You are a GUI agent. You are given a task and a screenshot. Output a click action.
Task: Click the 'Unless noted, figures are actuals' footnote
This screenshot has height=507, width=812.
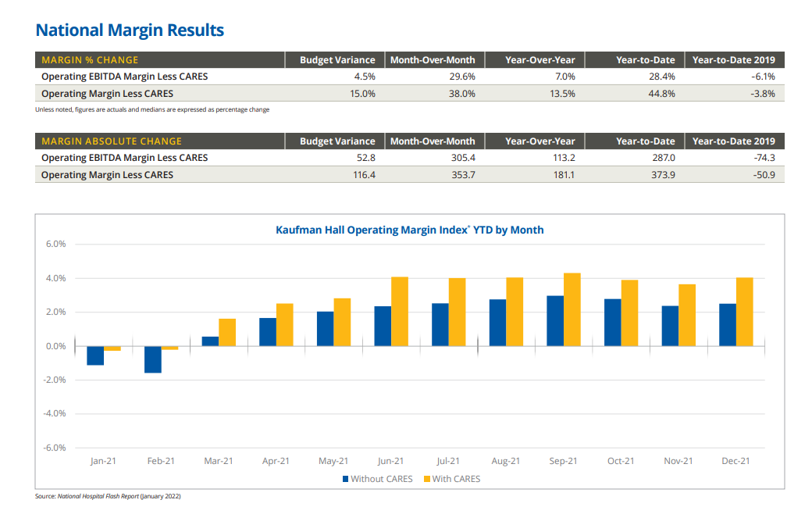pos(152,110)
